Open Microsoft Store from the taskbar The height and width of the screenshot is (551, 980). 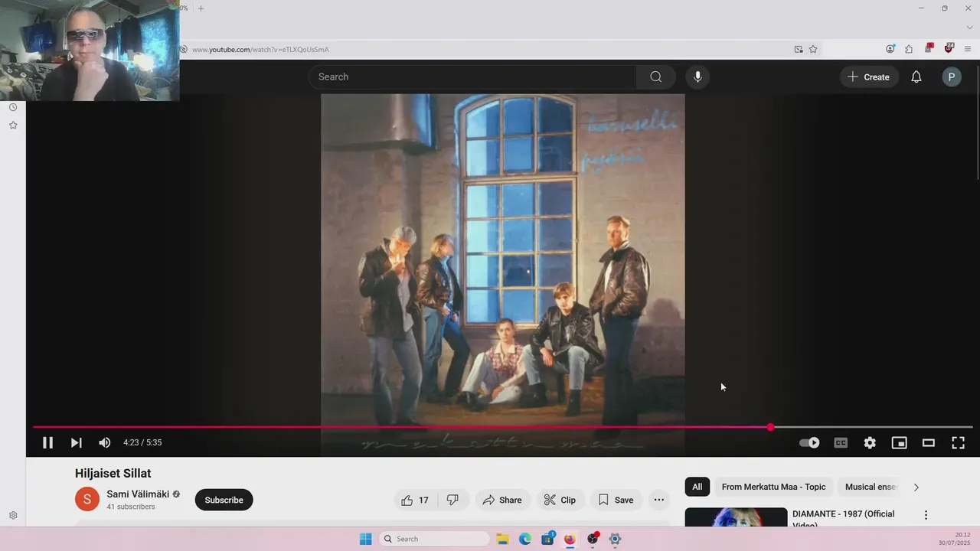[x=547, y=539]
